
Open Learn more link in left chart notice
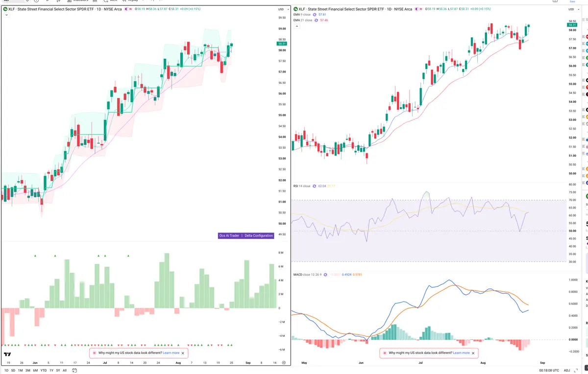[x=171, y=352]
